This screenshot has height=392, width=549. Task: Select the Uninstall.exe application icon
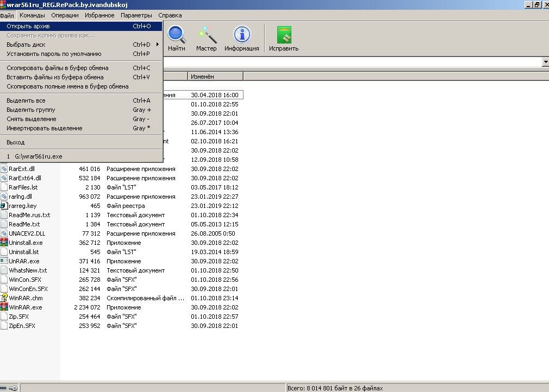point(4,243)
